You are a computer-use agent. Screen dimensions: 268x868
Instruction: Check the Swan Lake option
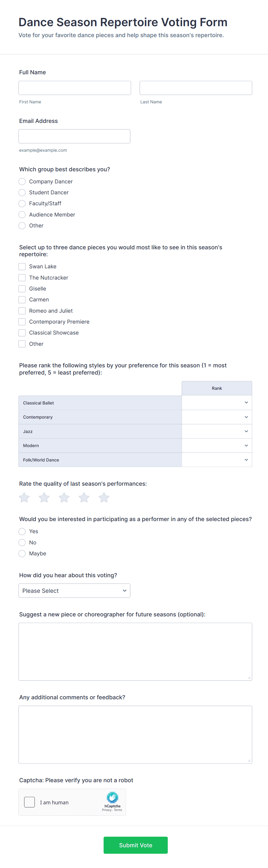coord(22,267)
